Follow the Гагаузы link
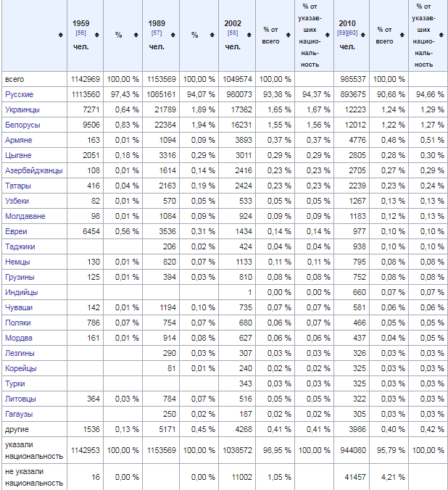Viewport: 448px width, 490px height. tap(19, 414)
